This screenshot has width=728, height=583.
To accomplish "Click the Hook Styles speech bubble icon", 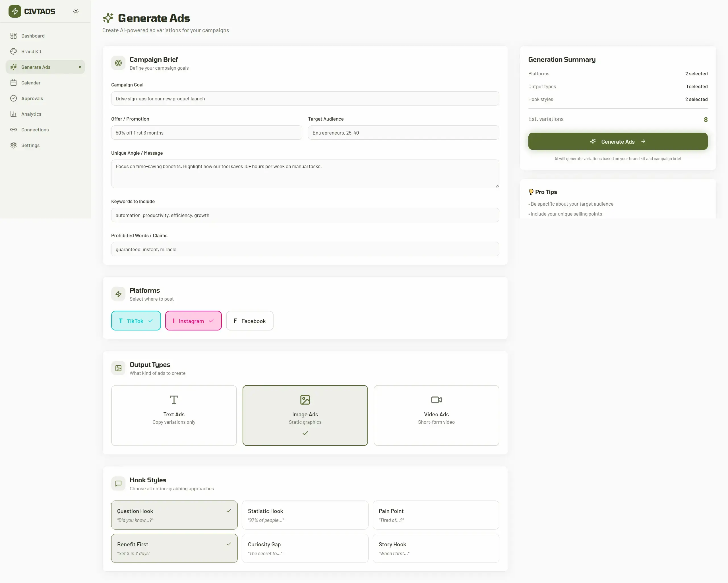I will (118, 484).
